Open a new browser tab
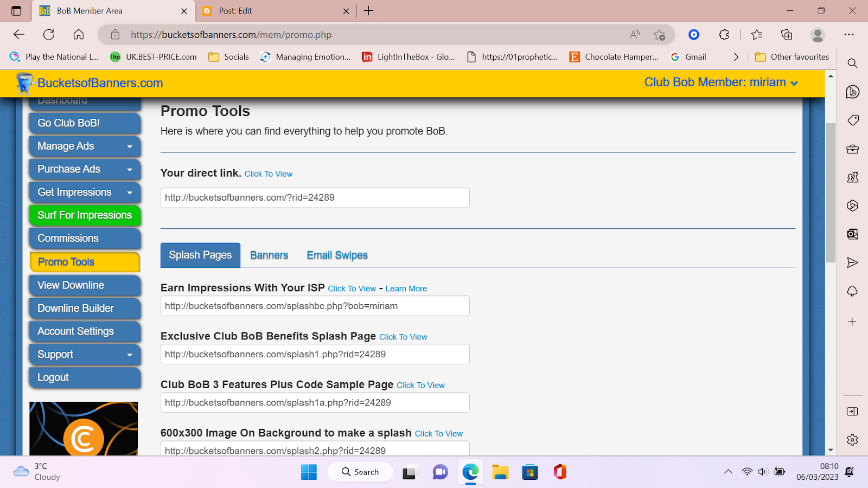868x488 pixels. point(368,11)
